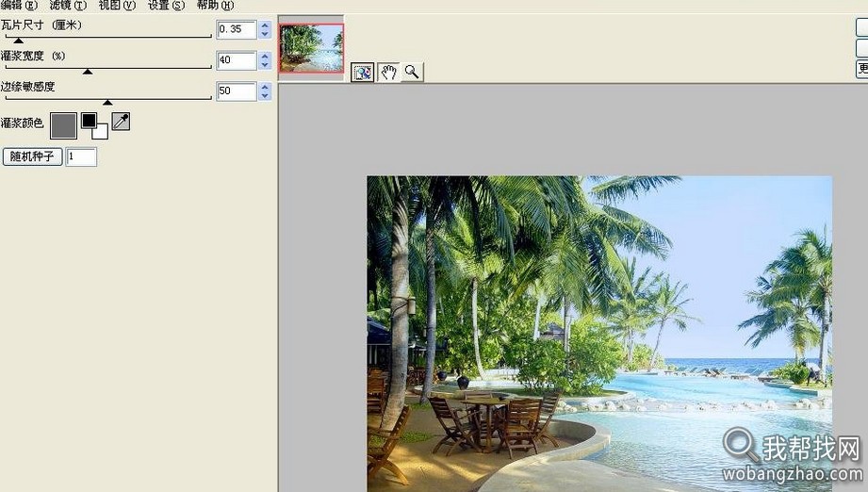Click the 随机种子 button
This screenshot has width=868, height=492.
coord(32,156)
